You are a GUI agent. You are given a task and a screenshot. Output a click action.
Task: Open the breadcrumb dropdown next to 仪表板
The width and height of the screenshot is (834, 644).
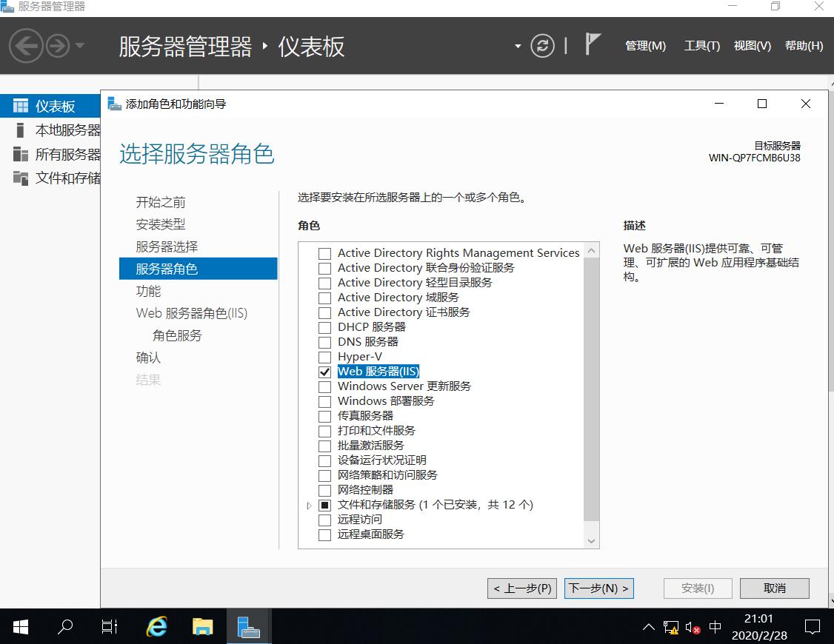click(x=516, y=46)
